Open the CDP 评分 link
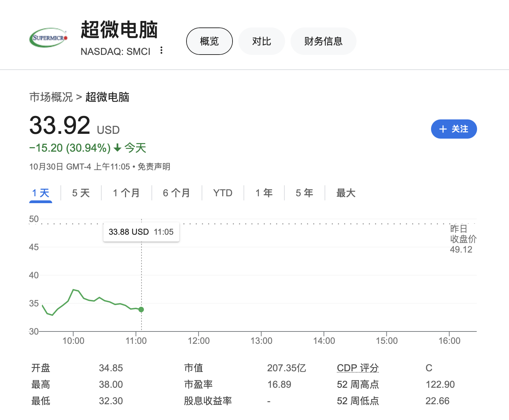The height and width of the screenshot is (420, 509). coord(357,367)
